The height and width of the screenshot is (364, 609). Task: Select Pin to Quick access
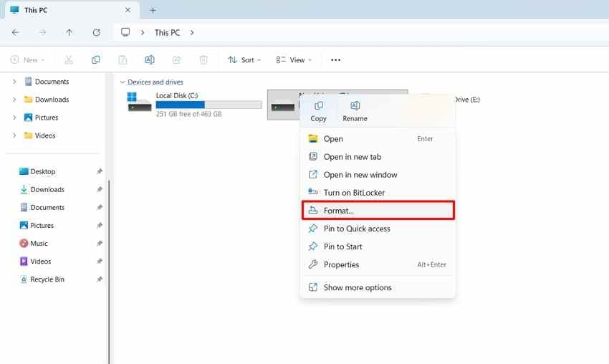tap(378, 229)
